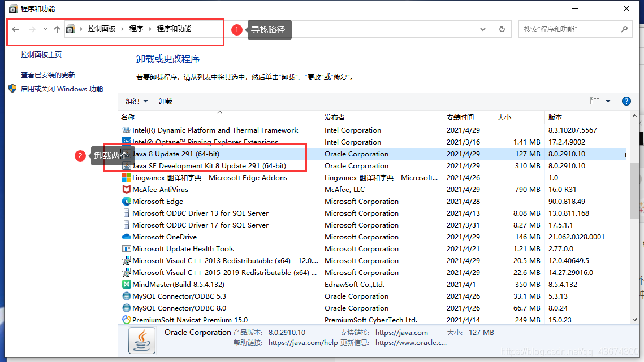Refresh the programs list
644x362 pixels.
tap(502, 29)
